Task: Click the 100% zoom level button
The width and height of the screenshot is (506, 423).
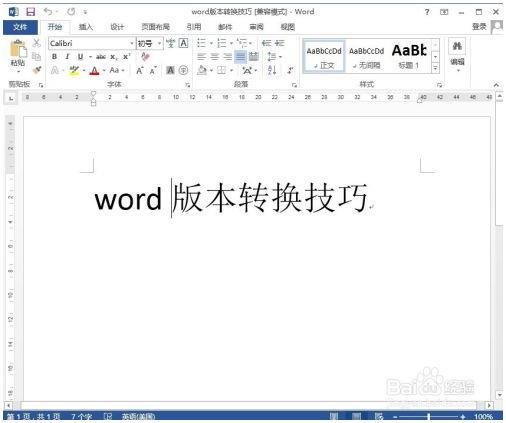Action: coord(483,417)
